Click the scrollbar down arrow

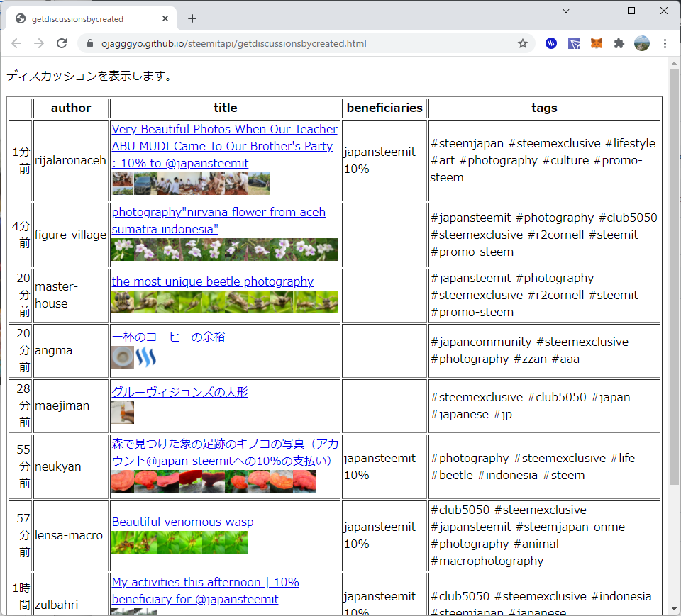674,609
